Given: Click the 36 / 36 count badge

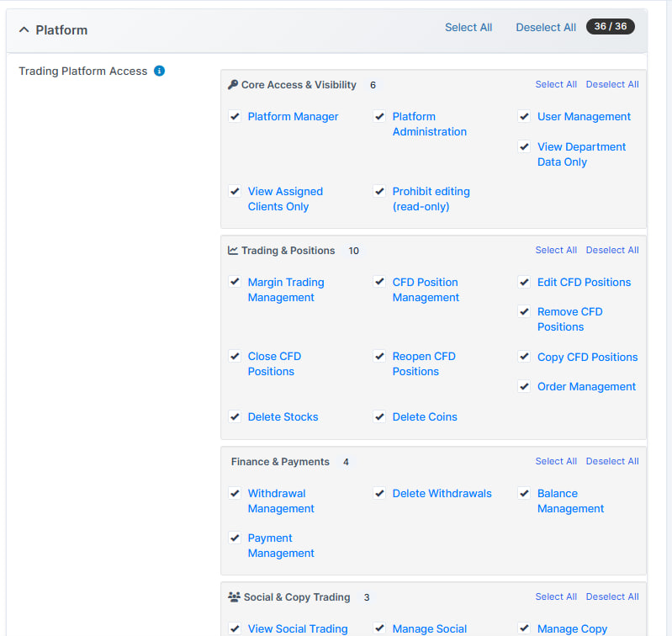Looking at the screenshot, I should pos(610,27).
